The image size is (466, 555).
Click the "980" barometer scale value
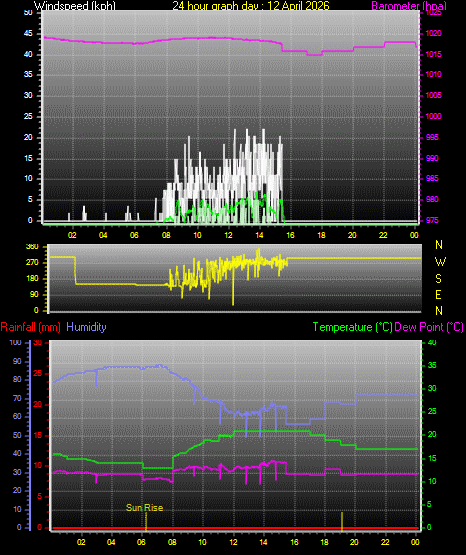coord(432,199)
